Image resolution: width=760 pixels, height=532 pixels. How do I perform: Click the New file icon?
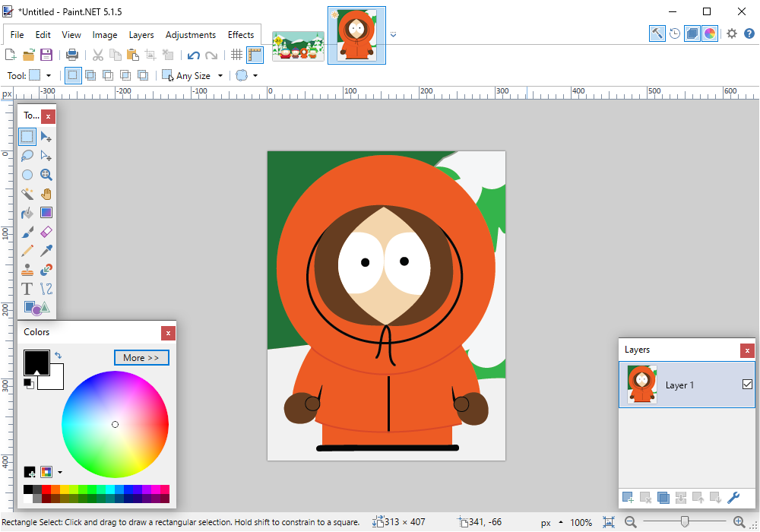[x=10, y=55]
